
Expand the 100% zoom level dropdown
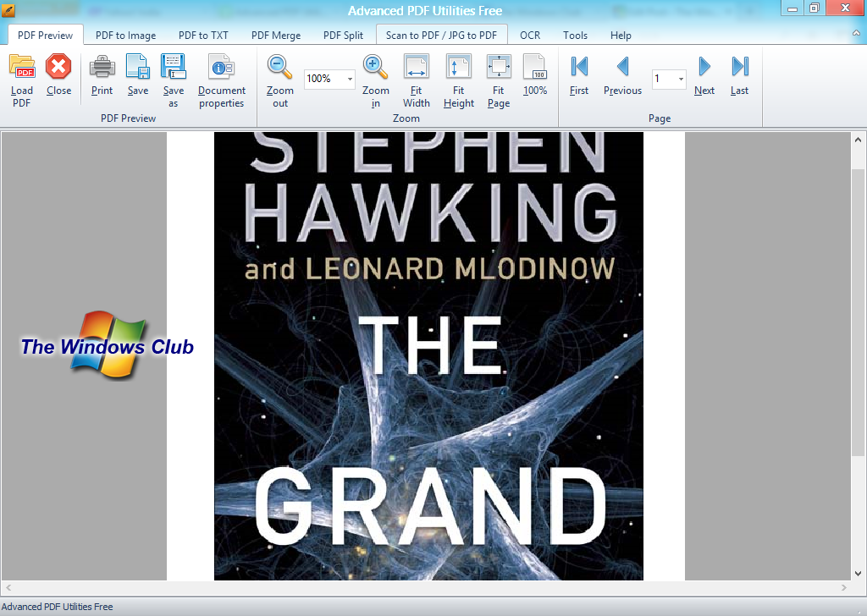tap(350, 80)
